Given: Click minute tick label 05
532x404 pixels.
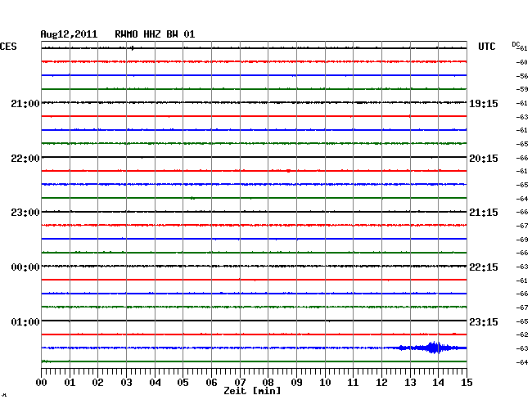Looking at the screenshot, I should 183,382.
